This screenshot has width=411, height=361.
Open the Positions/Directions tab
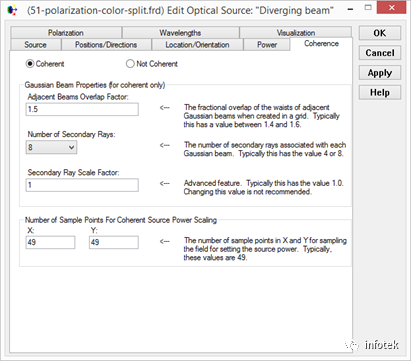(106, 45)
